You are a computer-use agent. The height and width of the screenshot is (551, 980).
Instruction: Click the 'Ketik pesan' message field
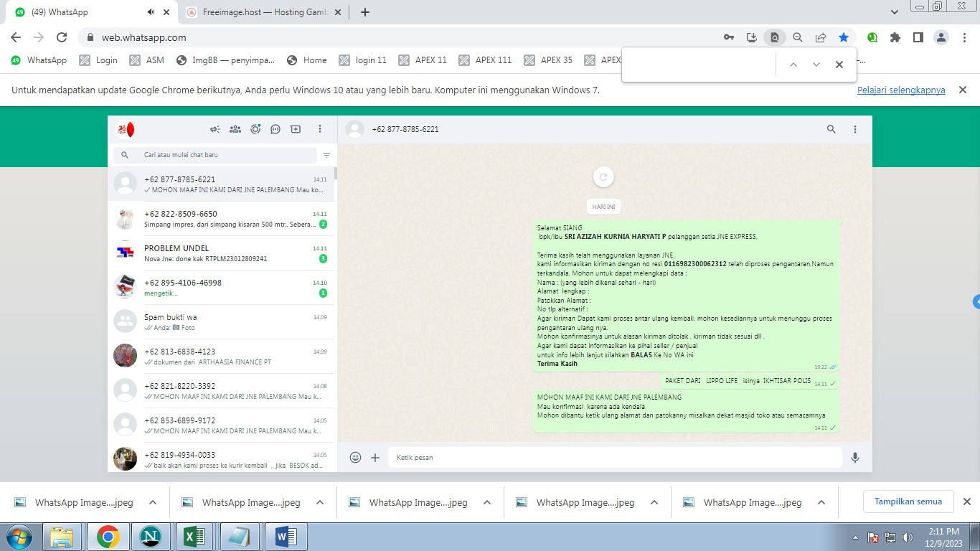coord(615,457)
